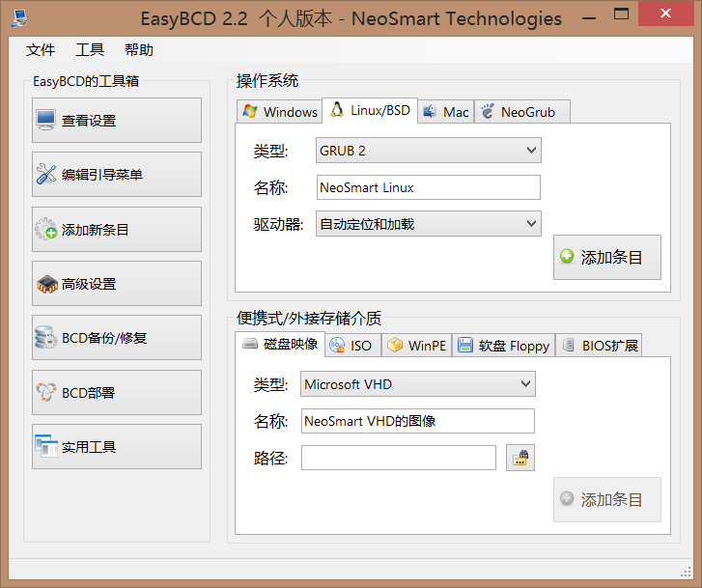Click the BCD备份/修复 button
Viewport: 702px width, 588px height.
pos(117,338)
